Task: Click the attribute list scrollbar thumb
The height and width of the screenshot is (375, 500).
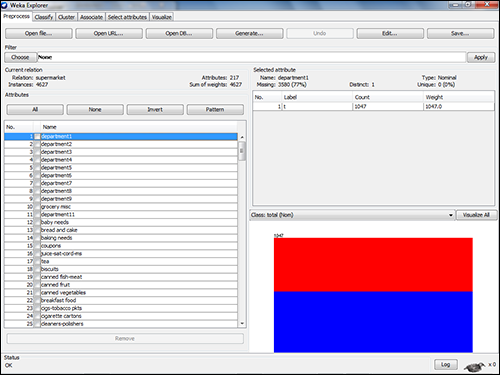Action: tap(242, 151)
